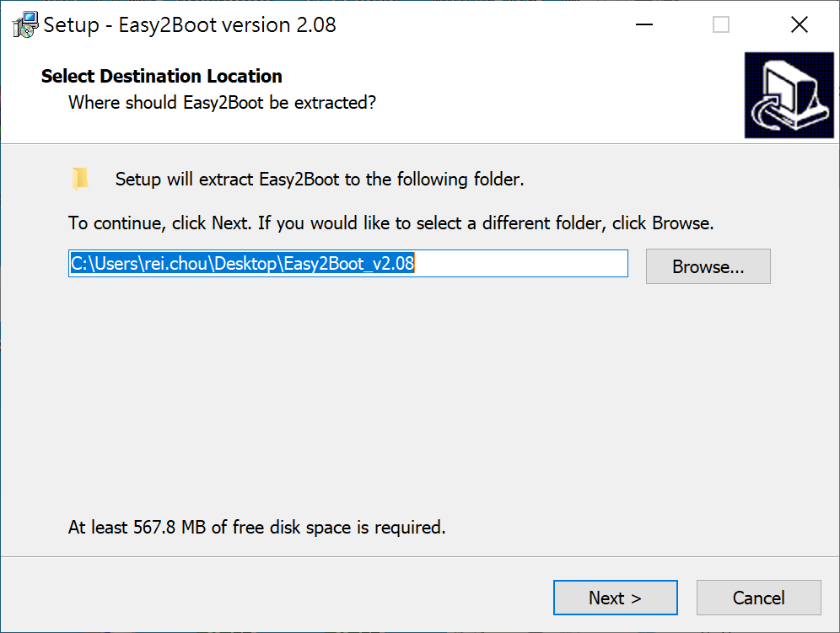Close the Setup window with X

point(800,25)
